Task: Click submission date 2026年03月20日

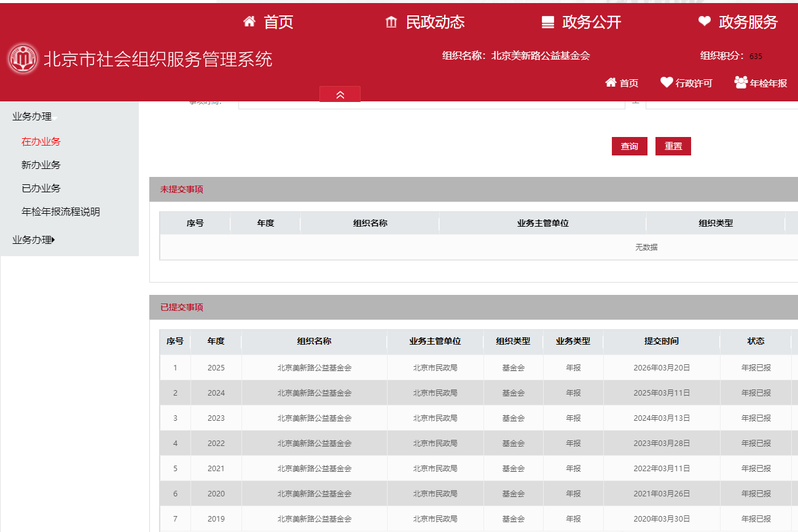Action: (662, 367)
